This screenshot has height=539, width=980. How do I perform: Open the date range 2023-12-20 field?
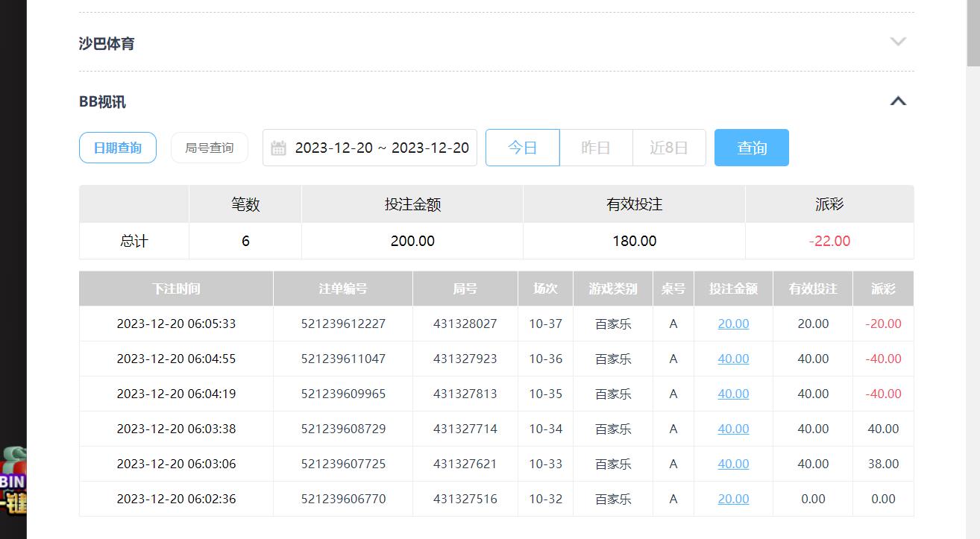pyautogui.click(x=370, y=148)
